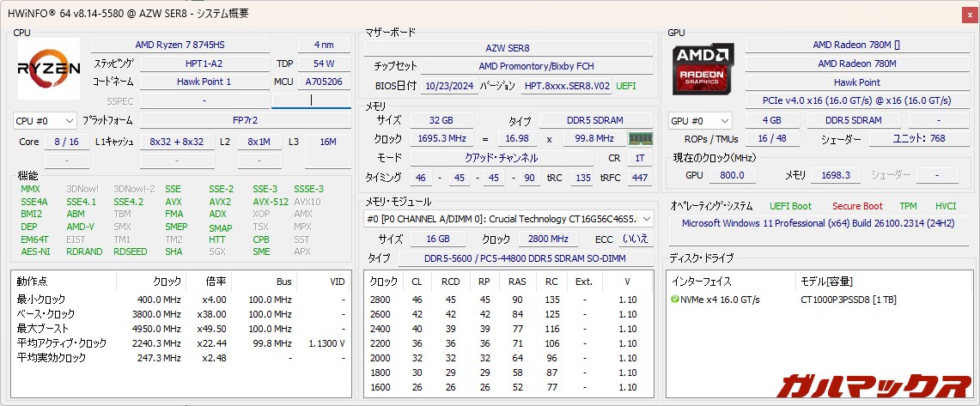Image resolution: width=980 pixels, height=406 pixels.
Task: Close the HWiNFO system summary window
Action: pos(970,15)
